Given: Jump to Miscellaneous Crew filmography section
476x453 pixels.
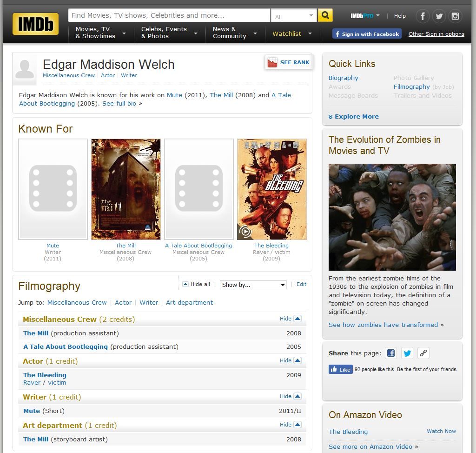Looking at the screenshot, I should coord(77,303).
